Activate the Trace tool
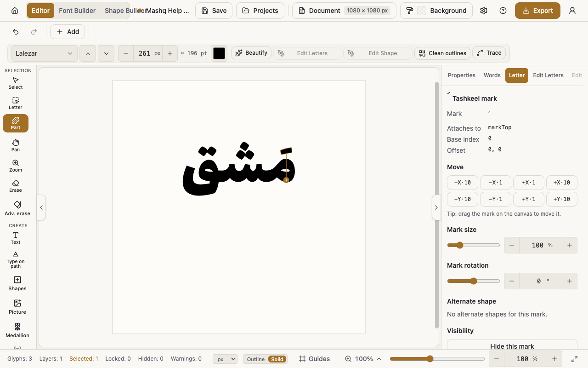The height and width of the screenshot is (368, 588). pyautogui.click(x=489, y=53)
